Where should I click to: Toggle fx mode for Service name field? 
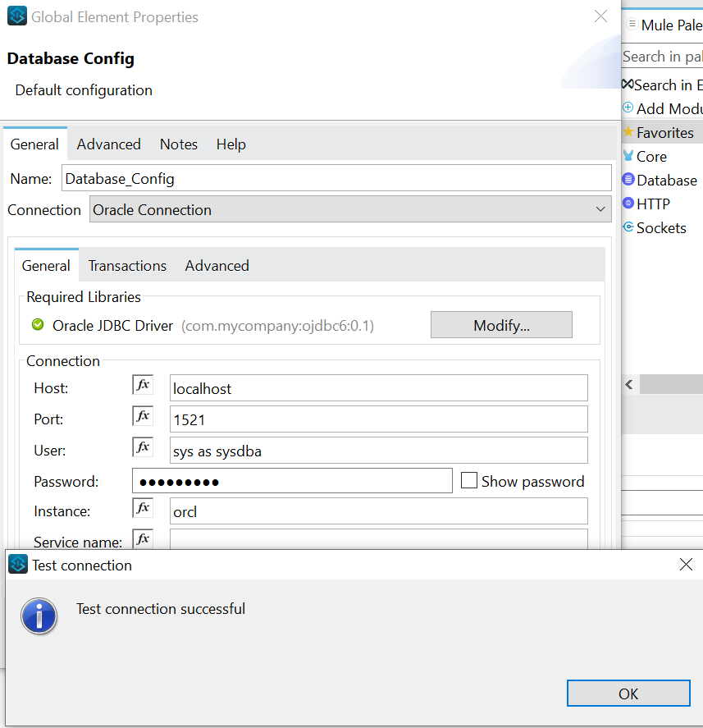(x=143, y=538)
